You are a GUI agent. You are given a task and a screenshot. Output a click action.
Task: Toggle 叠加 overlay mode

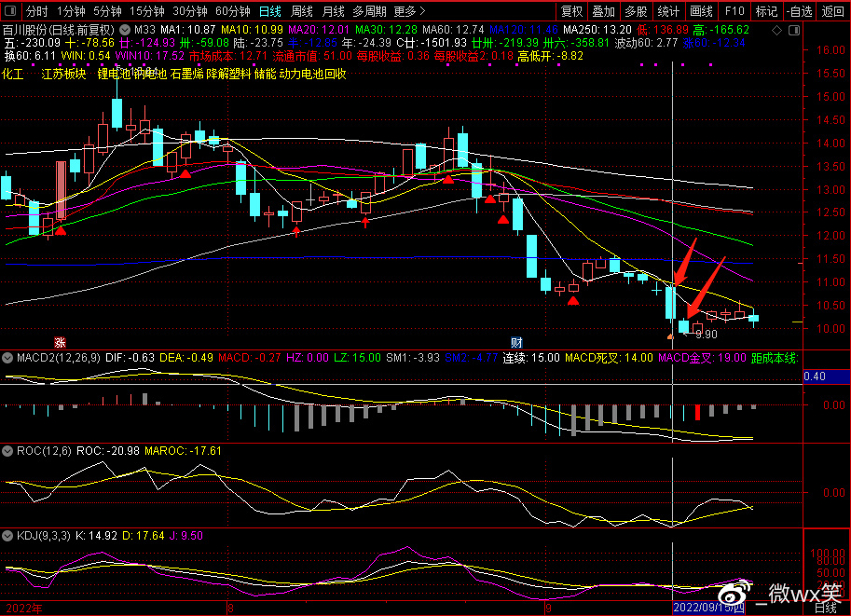(604, 12)
